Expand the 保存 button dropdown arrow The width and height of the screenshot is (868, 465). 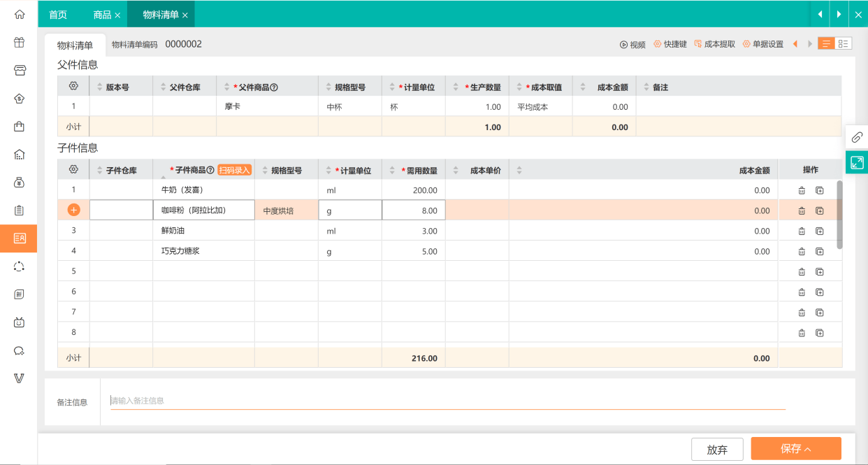click(808, 450)
